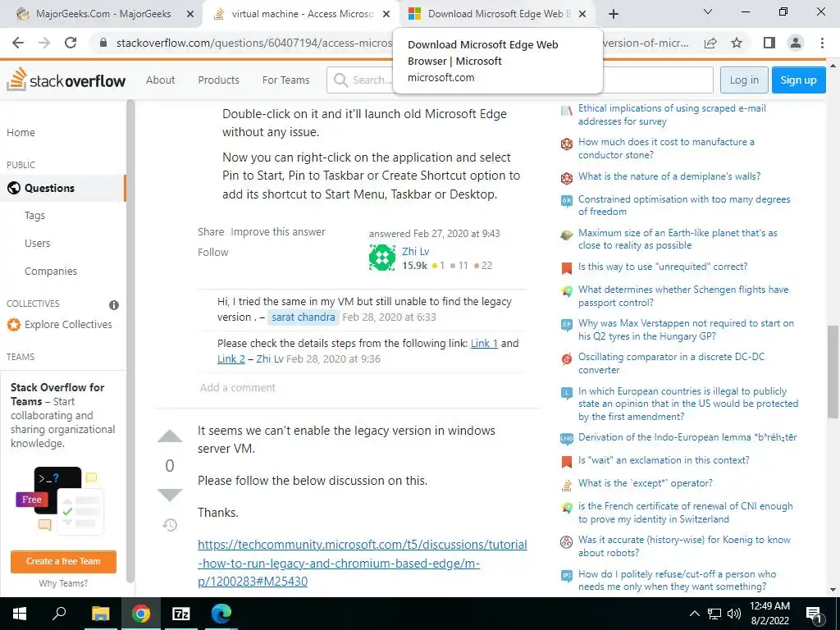Screen dimensions: 840x630
Task: Open the volume control in tray
Action: click(734, 614)
